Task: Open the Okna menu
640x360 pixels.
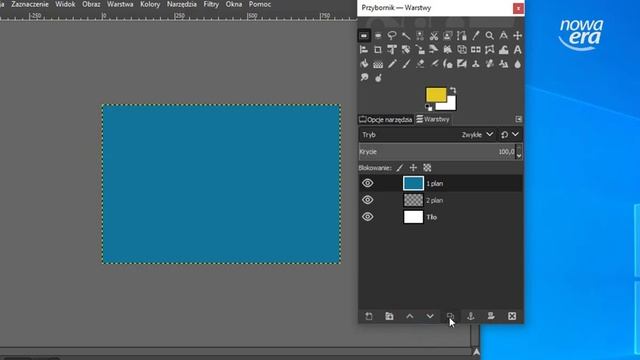Action: [234, 4]
